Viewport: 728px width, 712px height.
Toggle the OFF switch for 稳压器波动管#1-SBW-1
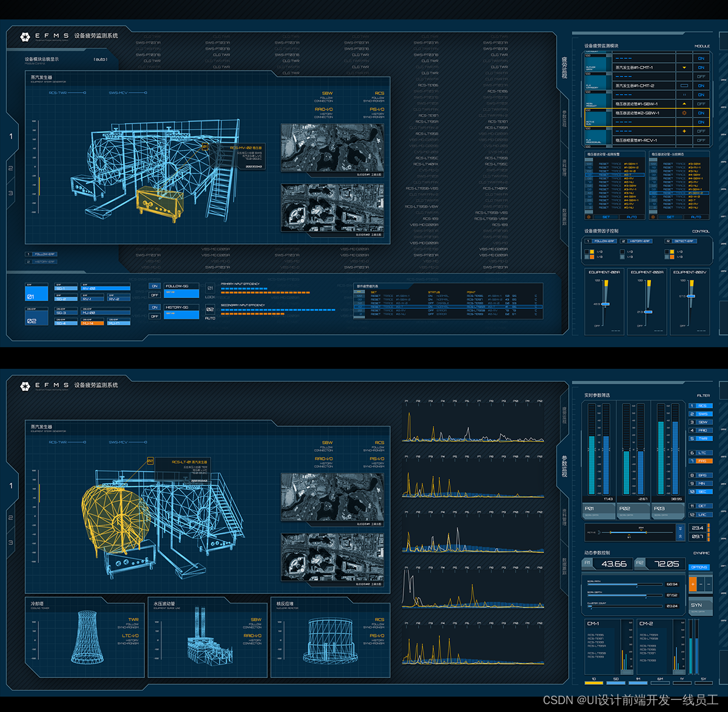coord(701,104)
